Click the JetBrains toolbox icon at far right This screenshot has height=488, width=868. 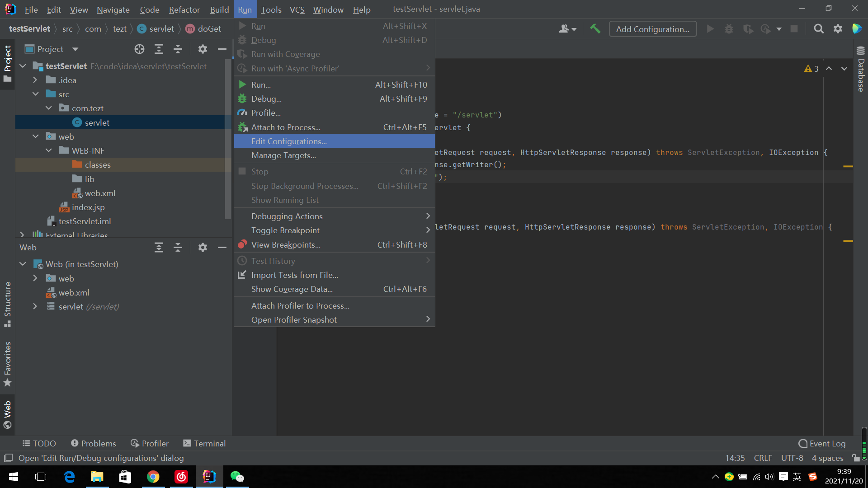click(857, 29)
